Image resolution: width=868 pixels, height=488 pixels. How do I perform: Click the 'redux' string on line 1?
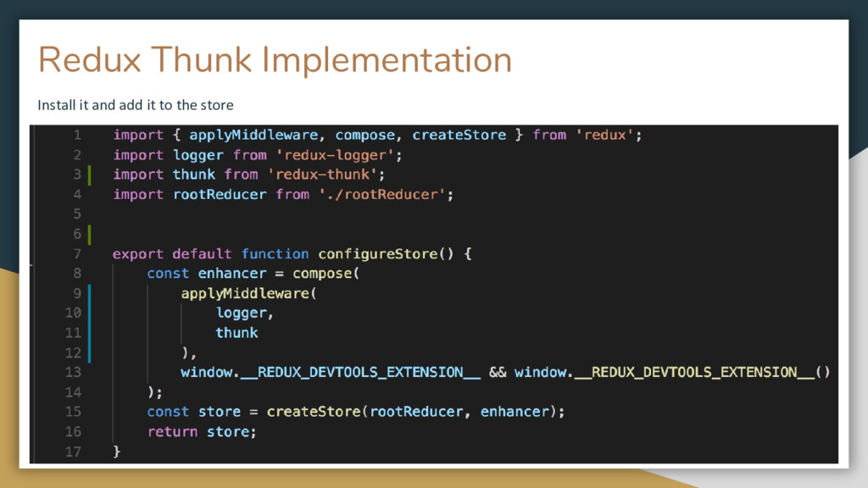click(x=604, y=135)
